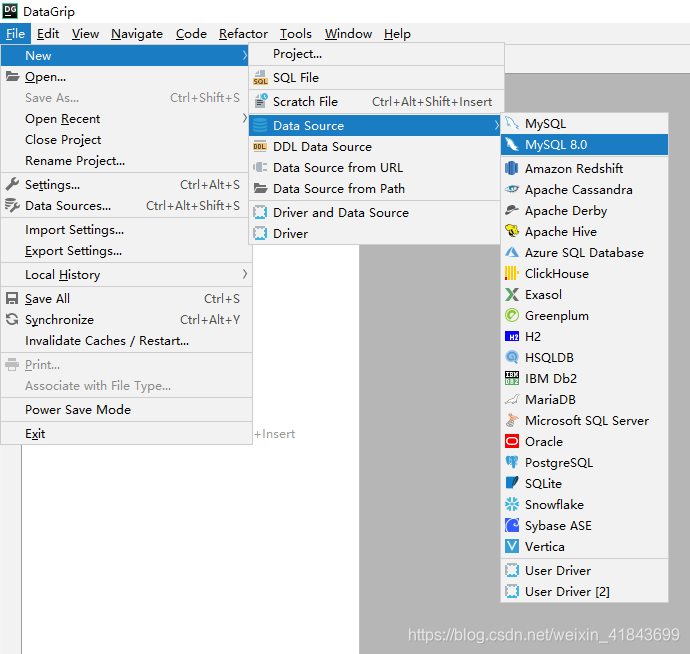Click the Synchronize arrows icon

coord(12,319)
